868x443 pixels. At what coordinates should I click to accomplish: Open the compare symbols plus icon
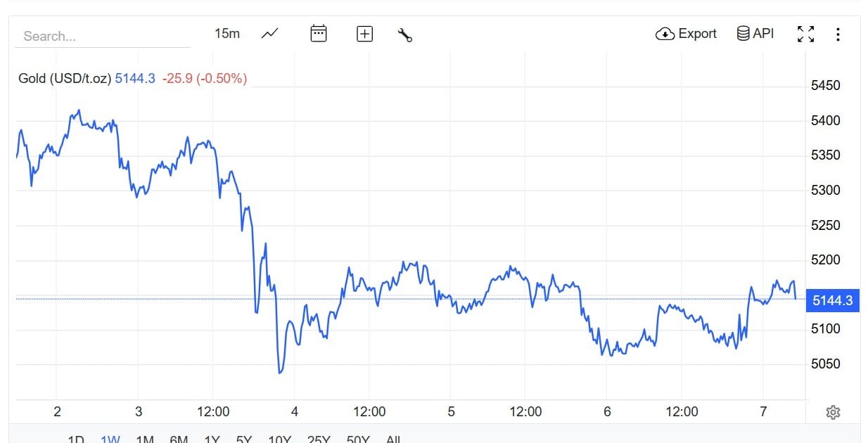point(364,33)
